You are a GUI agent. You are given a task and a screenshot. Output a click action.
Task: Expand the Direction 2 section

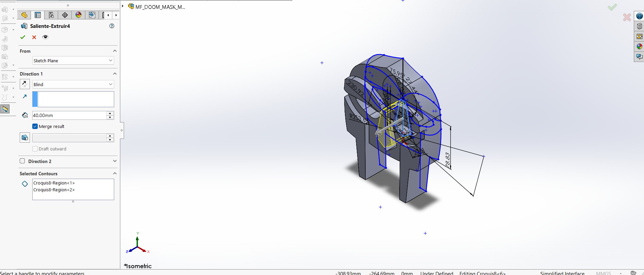[x=115, y=161]
